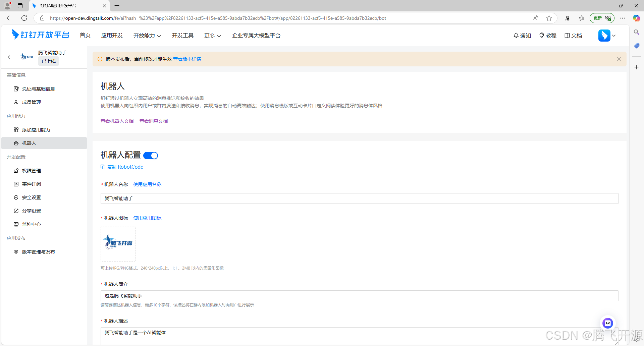Close the 钉钉AI应用开发平台 tab
Image resolution: width=644 pixels, height=346 pixels.
tap(104, 6)
